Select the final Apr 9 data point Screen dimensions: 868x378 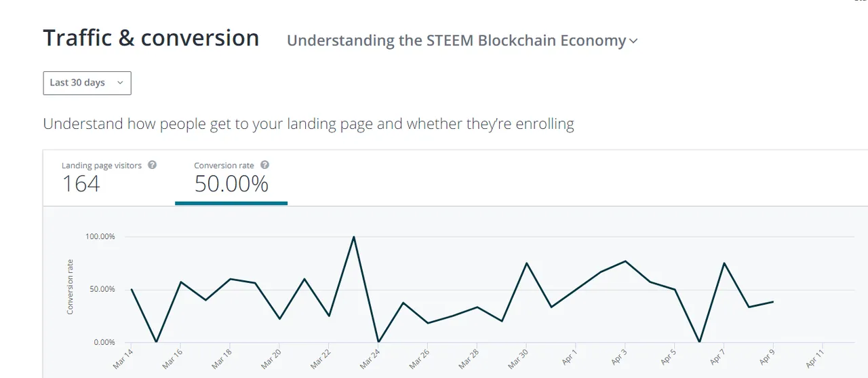pos(773,302)
